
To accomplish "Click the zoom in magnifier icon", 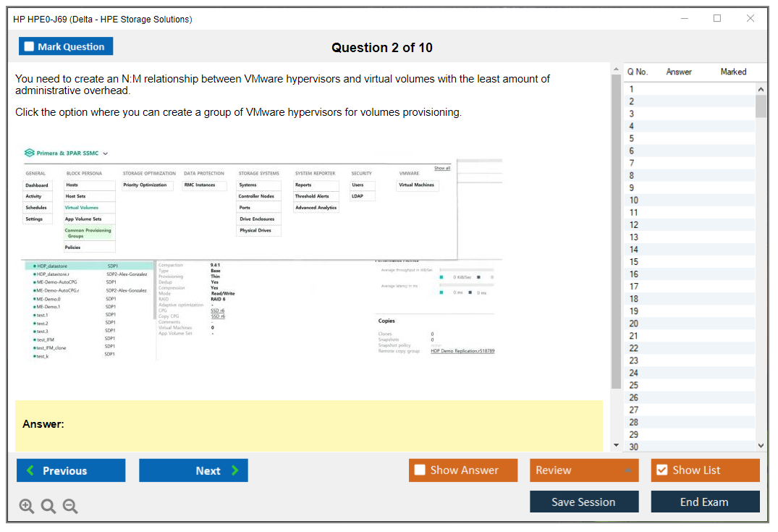I will click(x=27, y=507).
